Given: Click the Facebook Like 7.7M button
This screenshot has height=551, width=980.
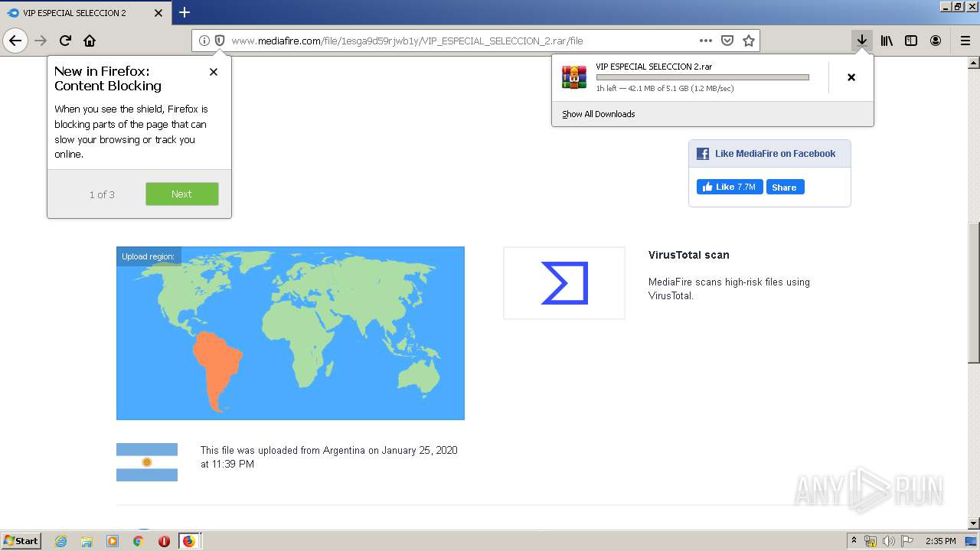Looking at the screenshot, I should point(730,187).
